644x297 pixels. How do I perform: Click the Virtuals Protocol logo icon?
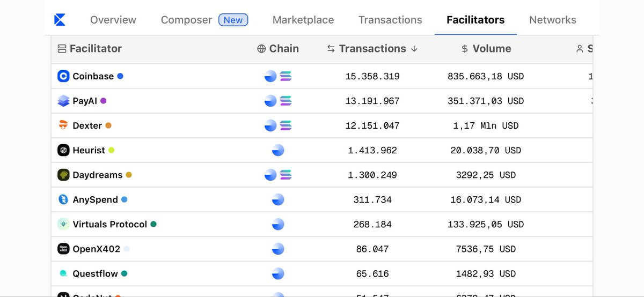(x=63, y=224)
